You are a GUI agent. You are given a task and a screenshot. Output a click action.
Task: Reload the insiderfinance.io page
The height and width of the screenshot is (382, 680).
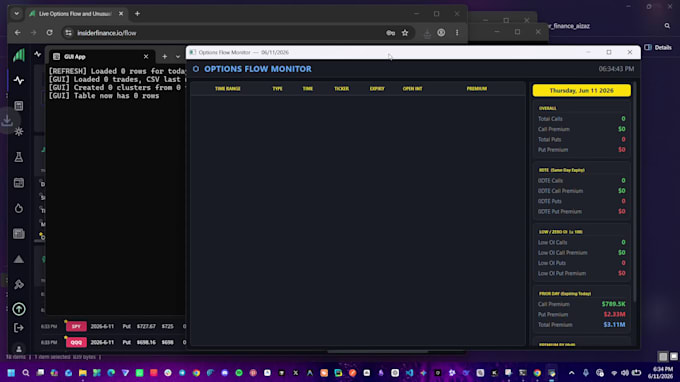pyautogui.click(x=49, y=33)
